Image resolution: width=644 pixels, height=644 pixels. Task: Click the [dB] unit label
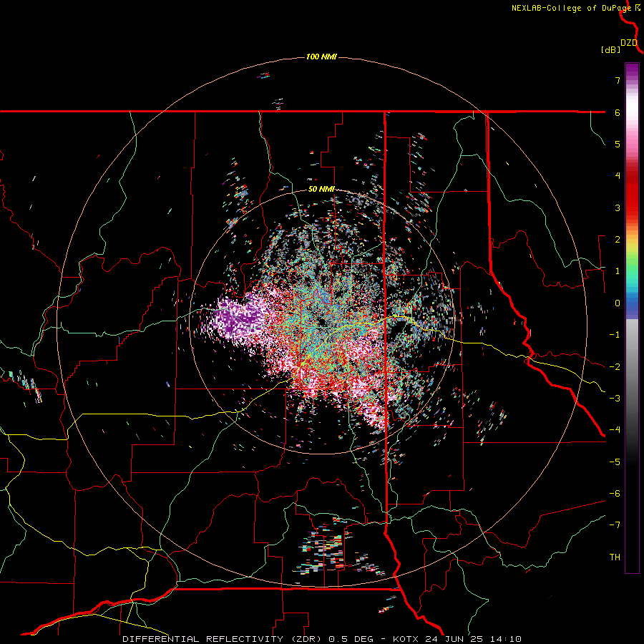pos(610,49)
